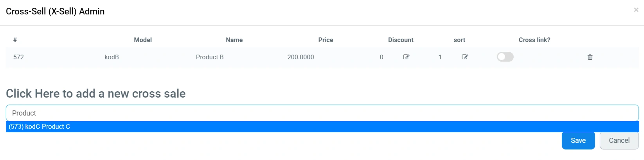Screen dimensions: 644x160
Task: Click the Product search input field
Action: [x=322, y=113]
